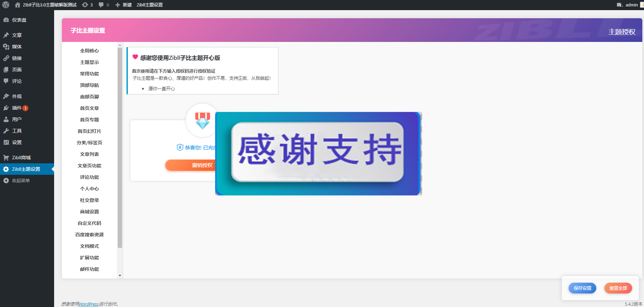Select 个人中心 settings tab
The height and width of the screenshot is (307, 644).
89,189
